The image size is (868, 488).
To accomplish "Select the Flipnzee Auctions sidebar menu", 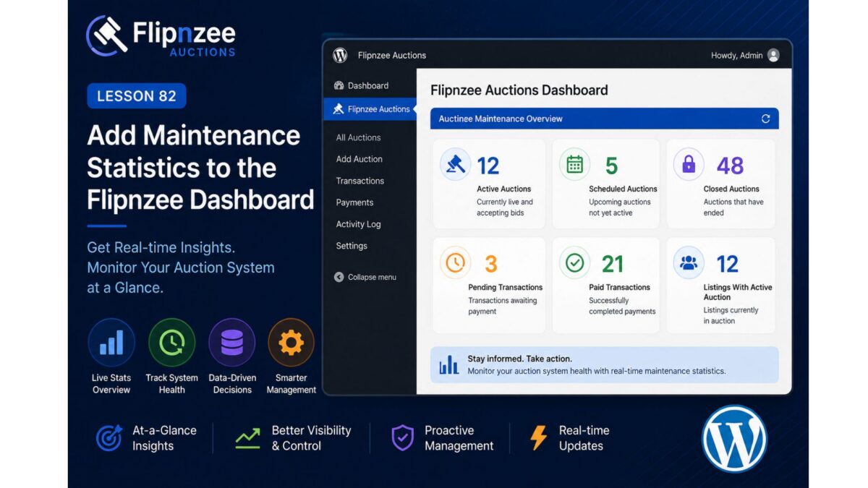I will [370, 109].
